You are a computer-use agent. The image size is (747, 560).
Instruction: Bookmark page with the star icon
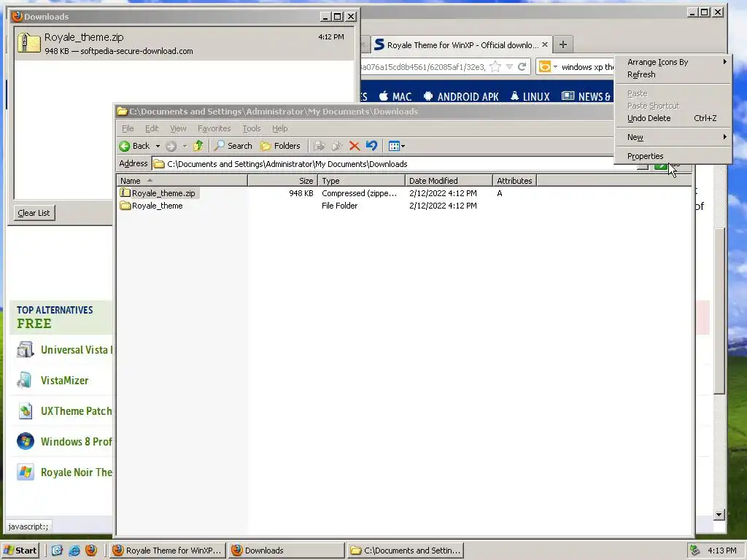click(x=495, y=66)
